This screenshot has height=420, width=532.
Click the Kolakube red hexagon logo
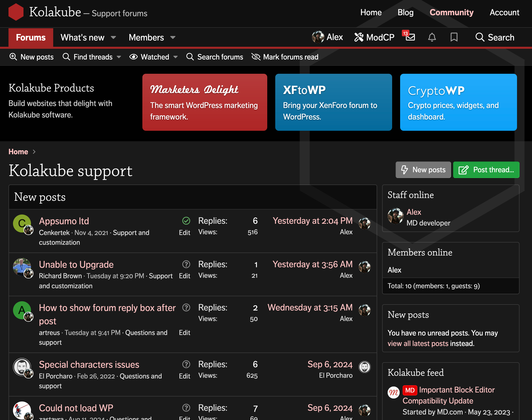[16, 12]
